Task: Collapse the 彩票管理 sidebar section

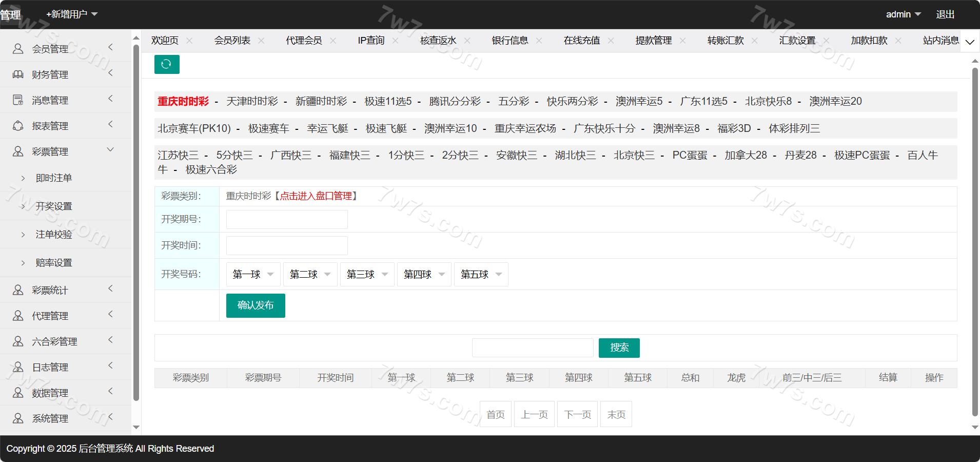Action: 110,150
